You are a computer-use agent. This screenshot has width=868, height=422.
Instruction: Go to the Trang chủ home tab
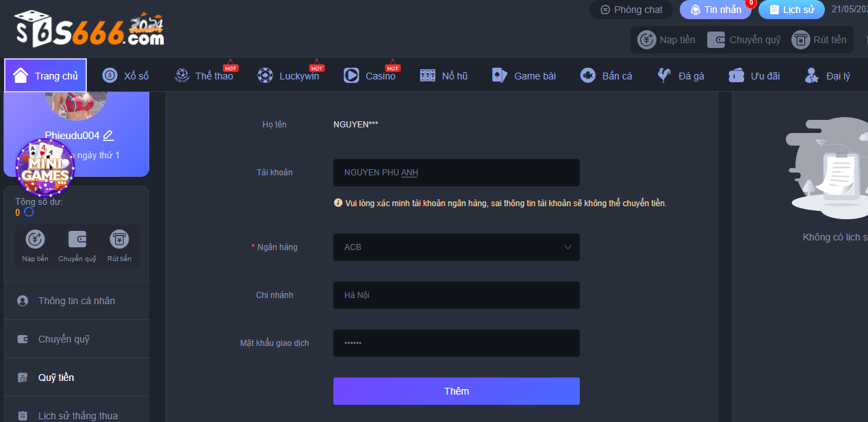[x=46, y=75]
